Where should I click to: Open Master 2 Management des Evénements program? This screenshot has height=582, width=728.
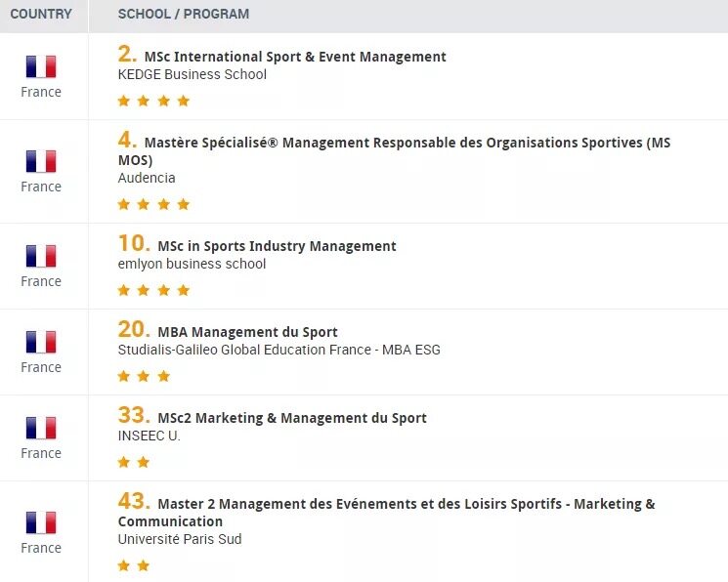click(386, 513)
